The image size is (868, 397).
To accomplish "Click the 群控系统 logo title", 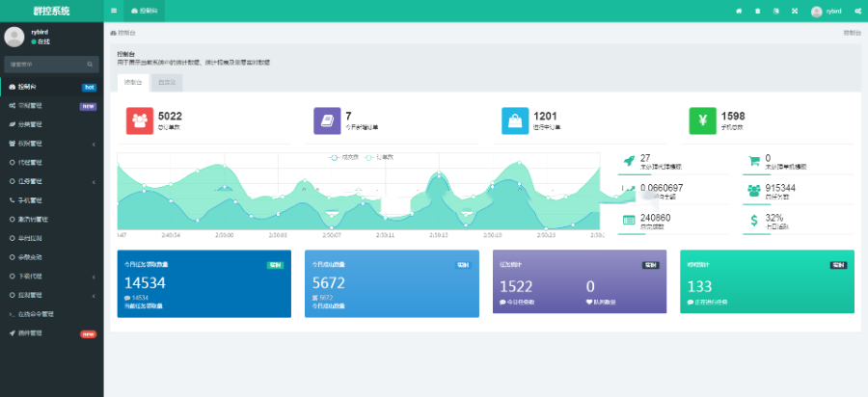I will (51, 11).
